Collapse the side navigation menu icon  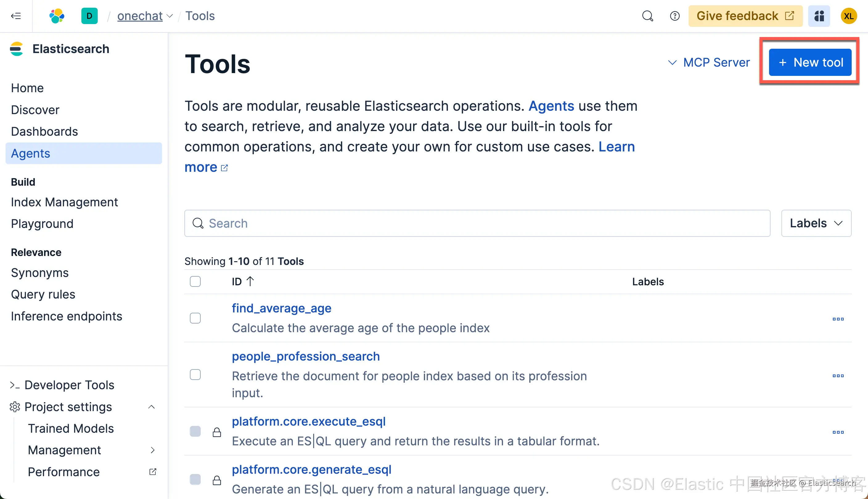click(x=16, y=16)
